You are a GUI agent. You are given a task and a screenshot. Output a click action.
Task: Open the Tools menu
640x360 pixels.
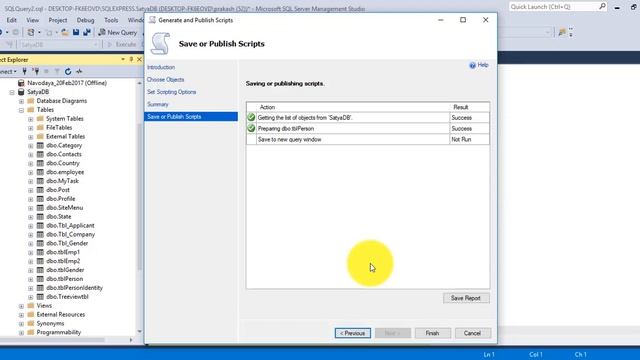coord(111,20)
